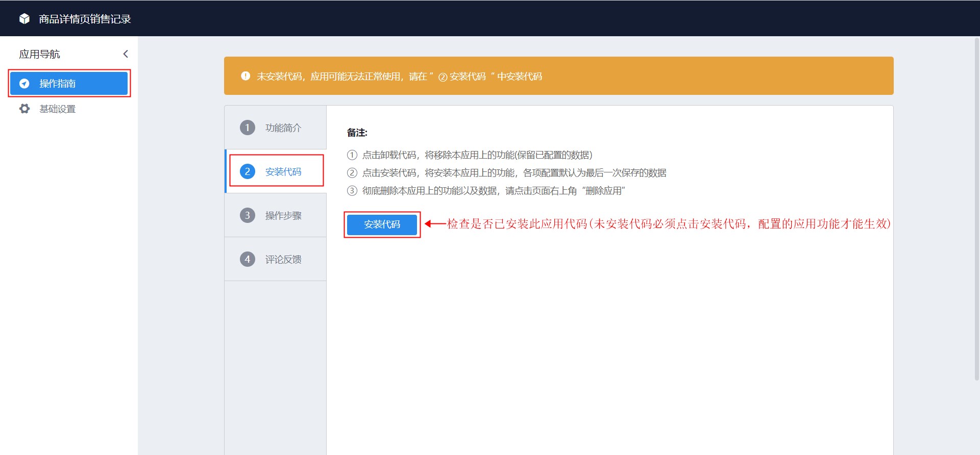Click the blue 安装代码 button
Image resolution: width=980 pixels, height=455 pixels.
point(382,224)
